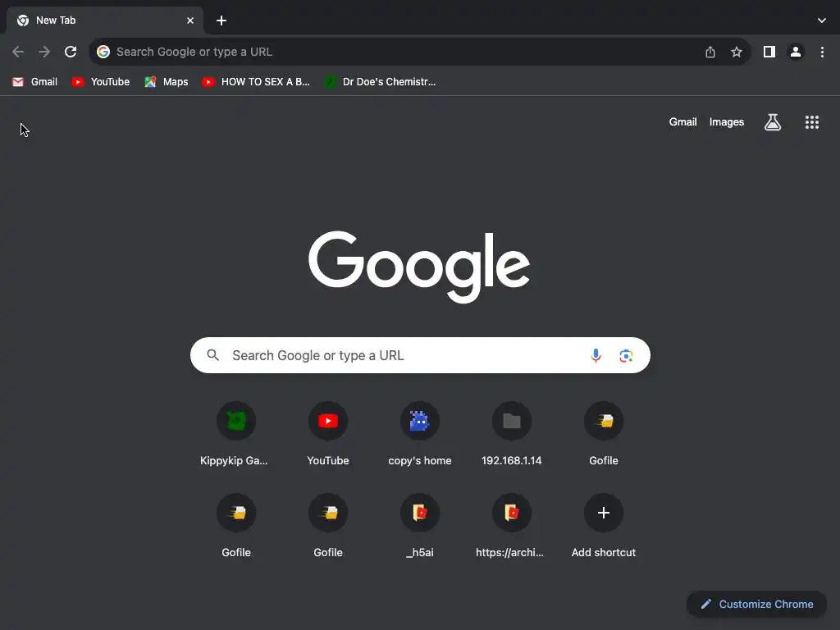Open the HOW TO SEX A B... bookmark
This screenshot has width=840, height=630.
coord(256,82)
